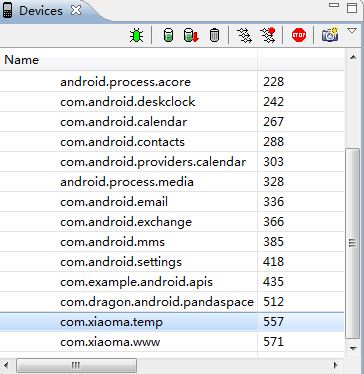Select com.android.deskclock process
Image resolution: width=364 pixels, height=374 pixels.
pos(127,102)
